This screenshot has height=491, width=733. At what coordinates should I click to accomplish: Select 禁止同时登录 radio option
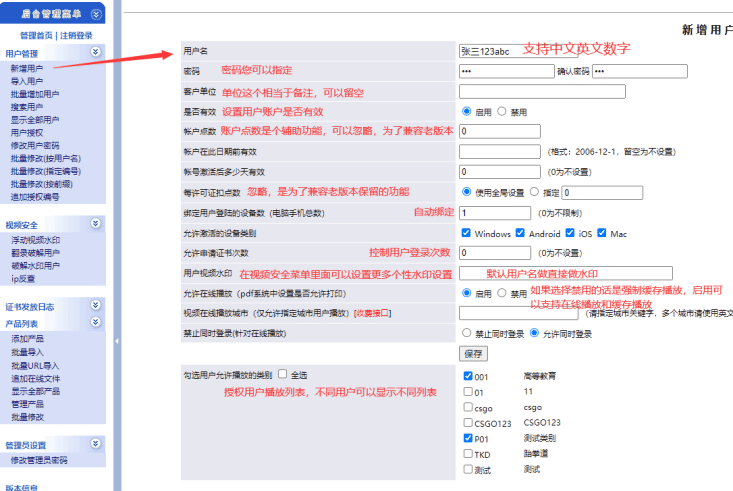point(467,333)
